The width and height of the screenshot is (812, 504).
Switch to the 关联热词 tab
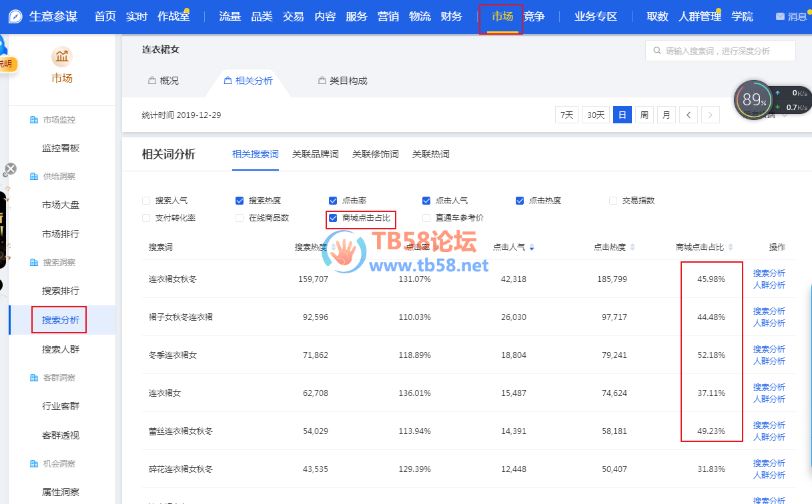coord(431,155)
